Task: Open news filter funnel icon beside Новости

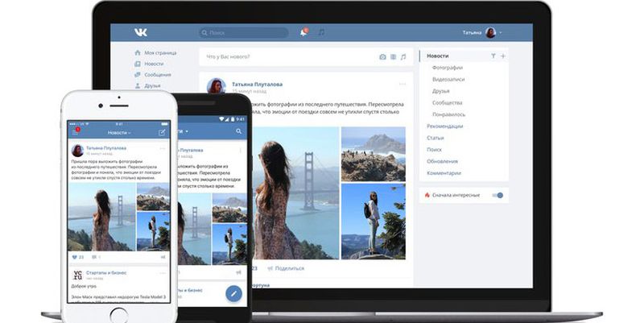Action: click(x=493, y=56)
